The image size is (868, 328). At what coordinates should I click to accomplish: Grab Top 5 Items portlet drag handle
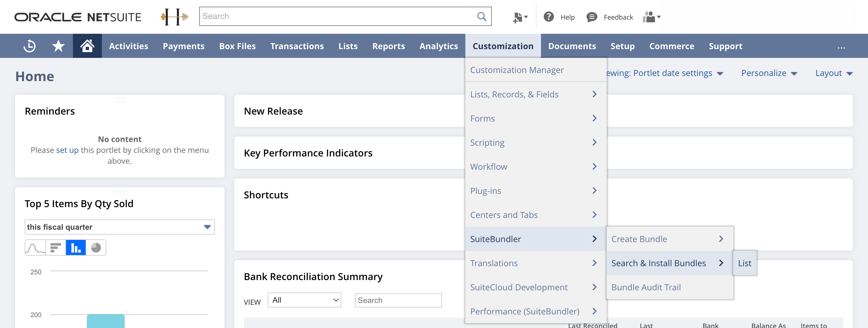(x=120, y=193)
